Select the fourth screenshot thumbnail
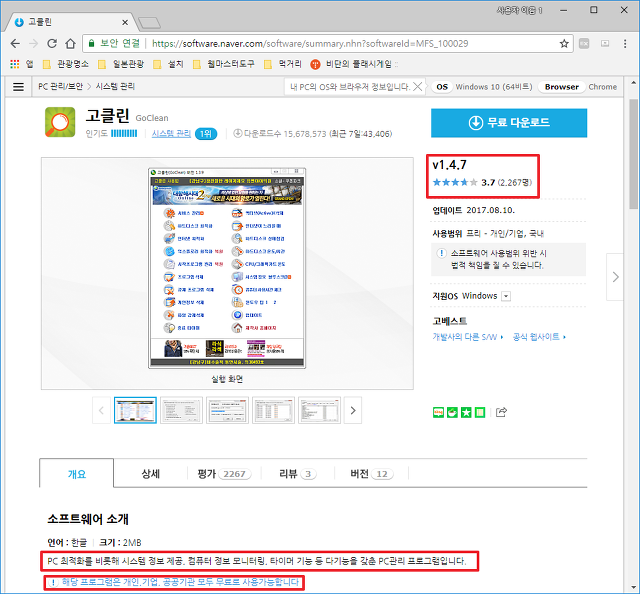 point(273,410)
